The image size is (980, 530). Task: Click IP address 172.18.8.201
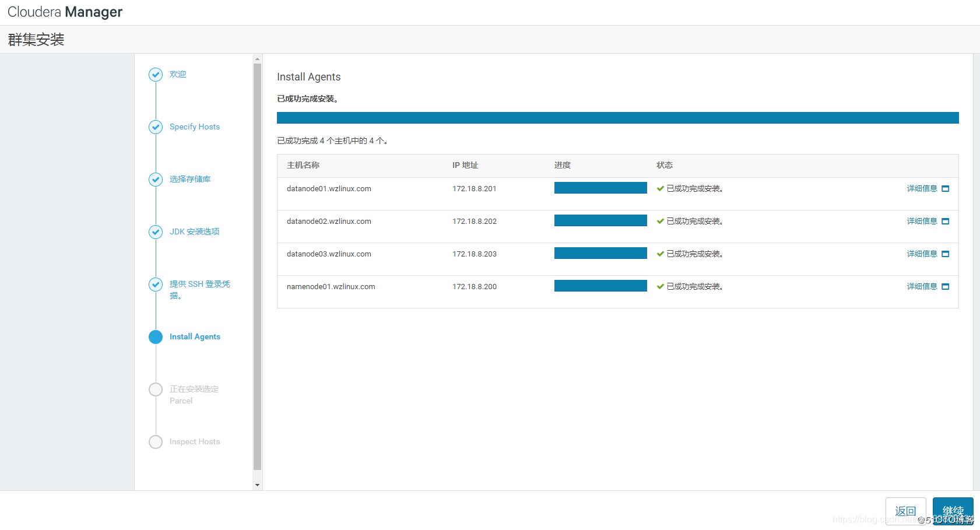click(x=475, y=188)
